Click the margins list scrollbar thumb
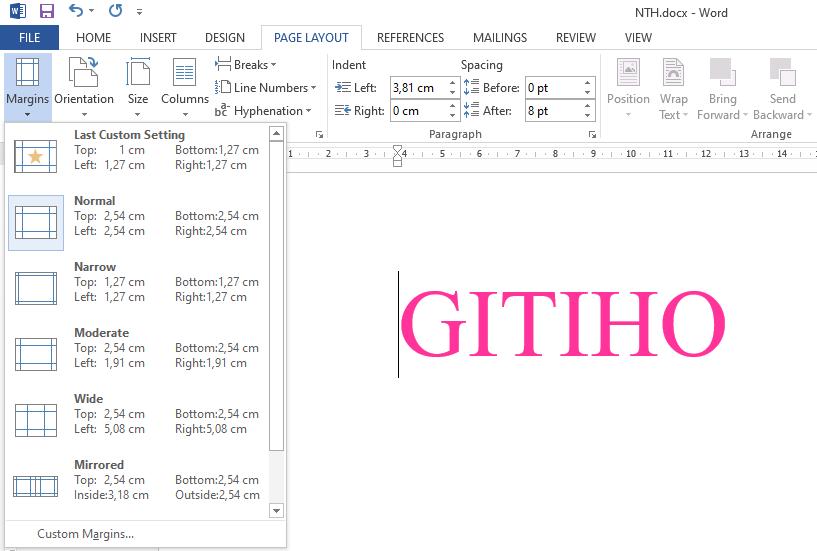This screenshot has height=551, width=817. (x=277, y=296)
